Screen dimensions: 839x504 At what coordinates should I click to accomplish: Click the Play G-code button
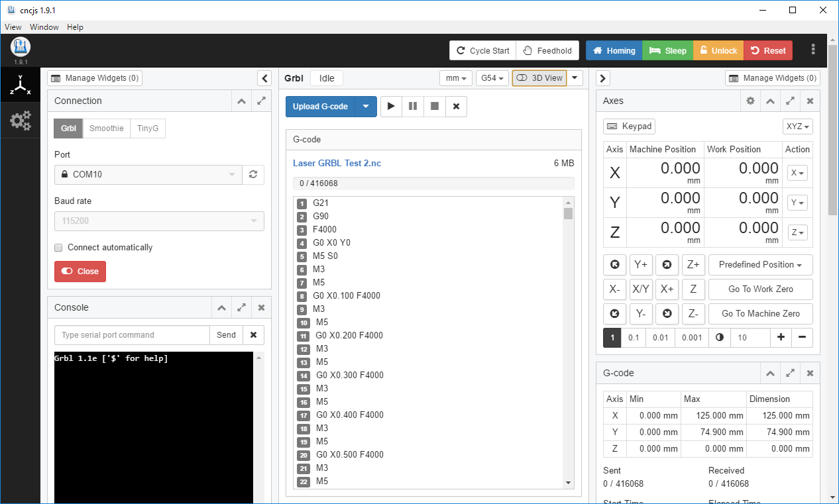point(391,107)
